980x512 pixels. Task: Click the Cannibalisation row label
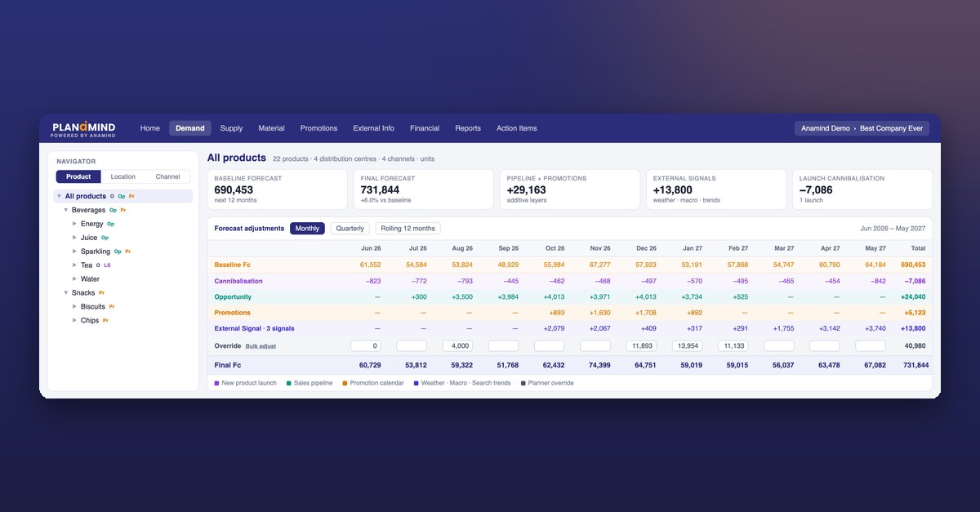point(238,281)
